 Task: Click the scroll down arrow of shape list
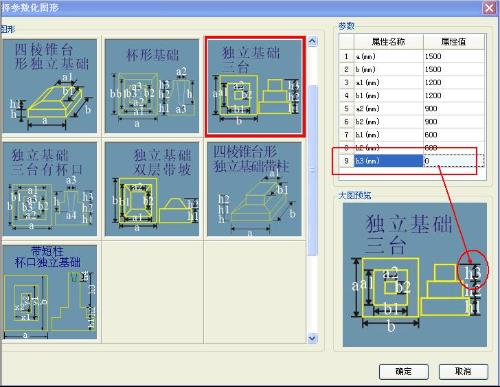tap(312, 338)
